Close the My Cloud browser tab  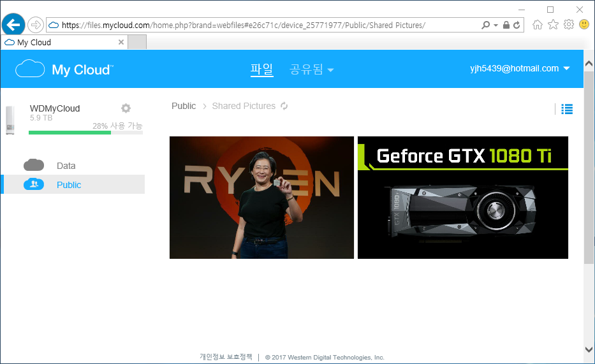(x=121, y=42)
